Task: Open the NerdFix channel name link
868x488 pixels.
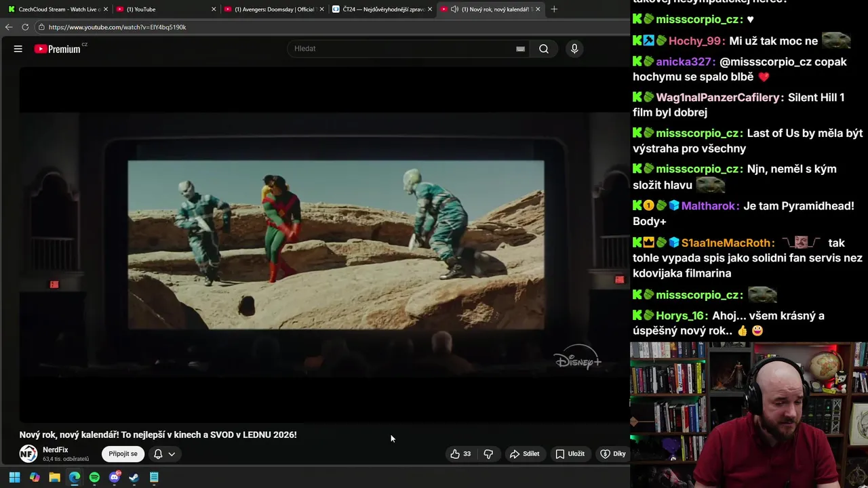Action: [56, 450]
